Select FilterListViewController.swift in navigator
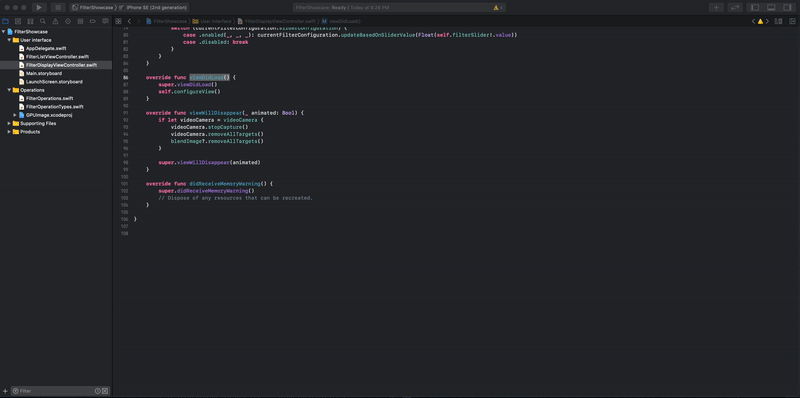This screenshot has height=398, width=800. 56,57
